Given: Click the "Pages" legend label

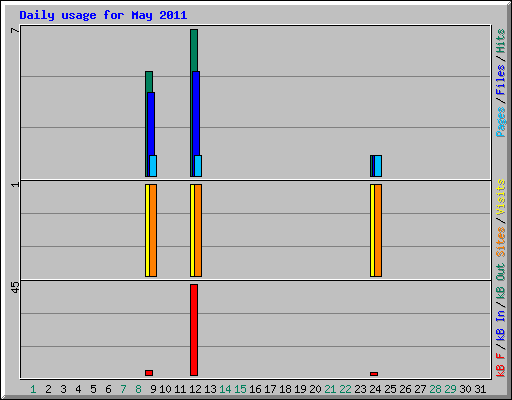Looking at the screenshot, I should pos(501,122).
